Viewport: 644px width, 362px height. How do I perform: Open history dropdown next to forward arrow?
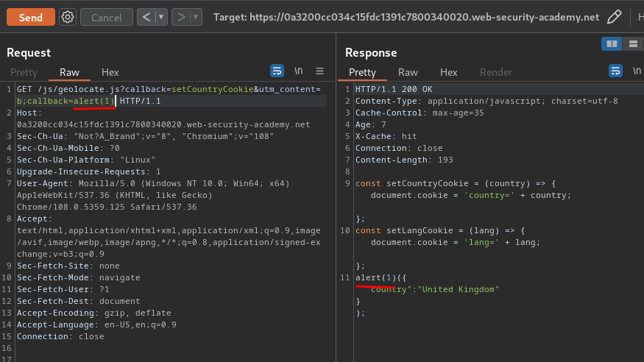[196, 17]
